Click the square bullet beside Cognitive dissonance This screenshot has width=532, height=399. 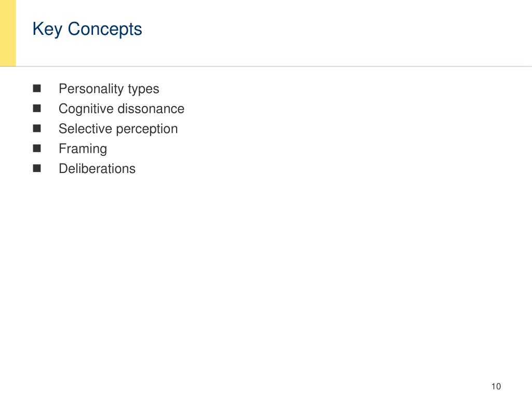tap(37, 109)
